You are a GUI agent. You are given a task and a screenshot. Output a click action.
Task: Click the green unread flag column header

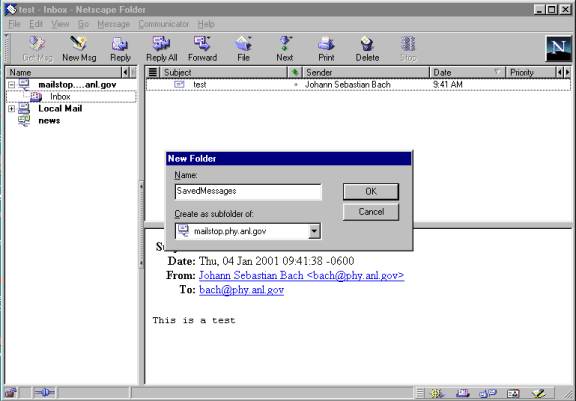click(x=295, y=72)
